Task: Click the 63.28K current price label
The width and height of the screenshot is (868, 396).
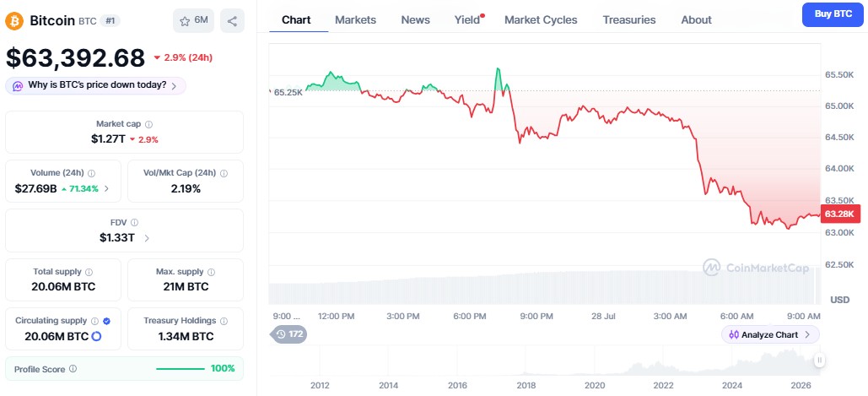Action: (x=839, y=214)
